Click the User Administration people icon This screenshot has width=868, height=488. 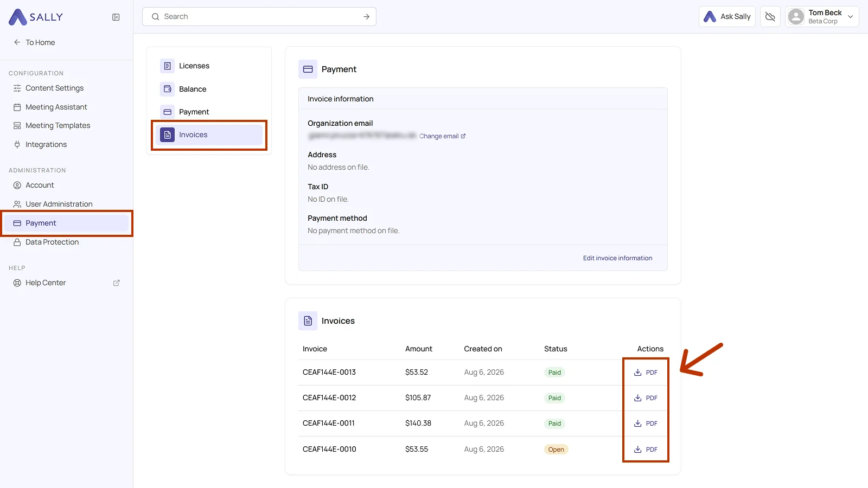[17, 204]
